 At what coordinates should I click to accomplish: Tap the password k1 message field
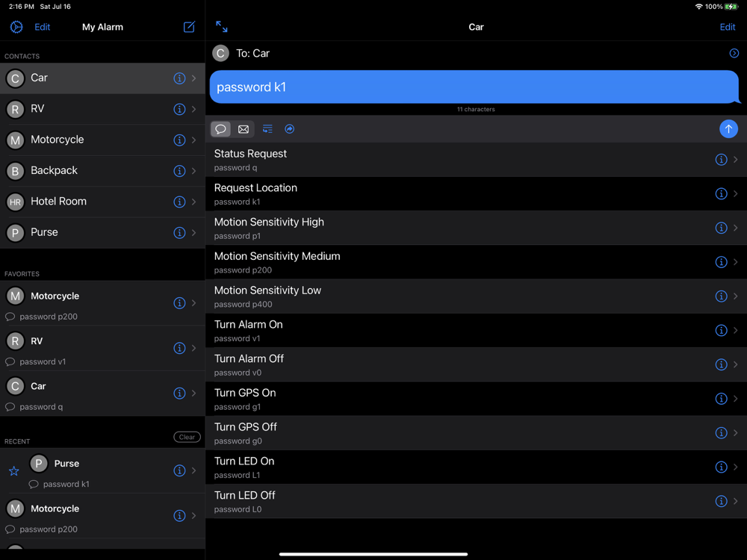click(x=474, y=87)
